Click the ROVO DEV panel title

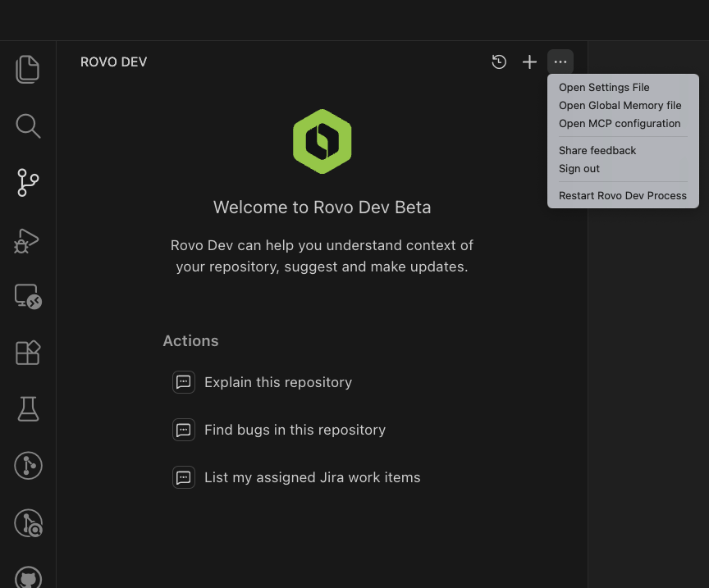coord(113,62)
